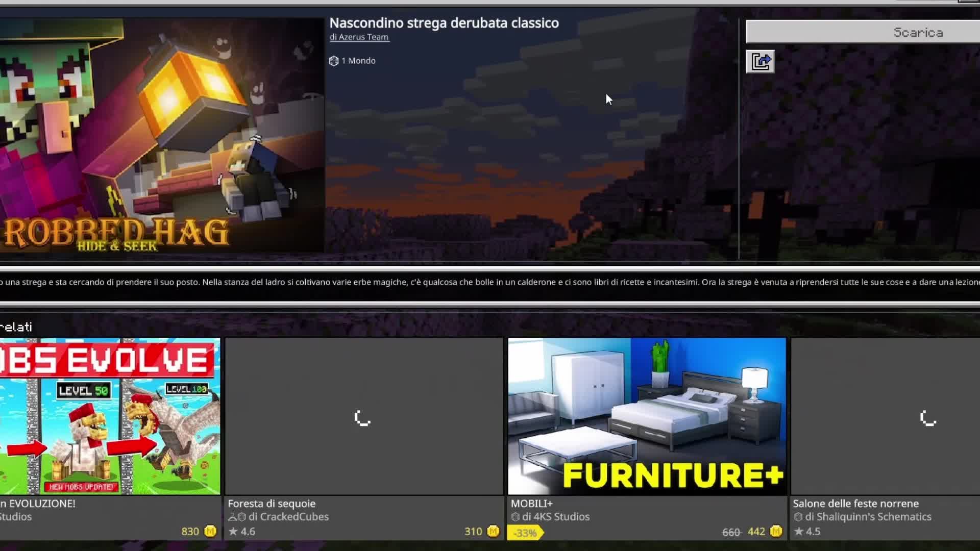
Task: Open the FURNITURE+ thumbnail
Action: [647, 416]
